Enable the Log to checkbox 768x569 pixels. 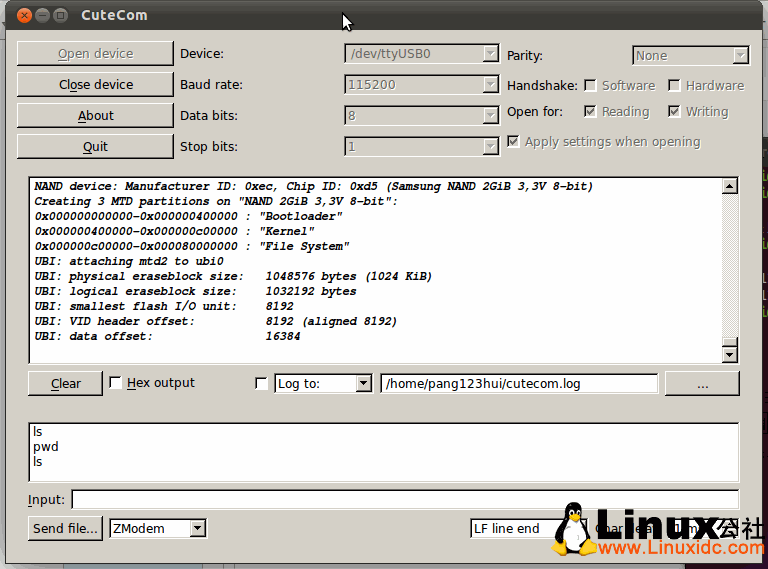point(262,383)
